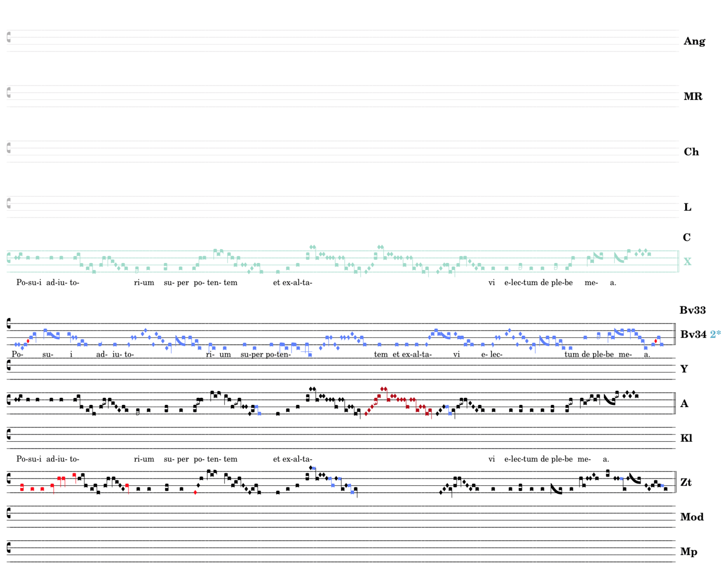Click the clef on the Zt staff

click(8, 479)
